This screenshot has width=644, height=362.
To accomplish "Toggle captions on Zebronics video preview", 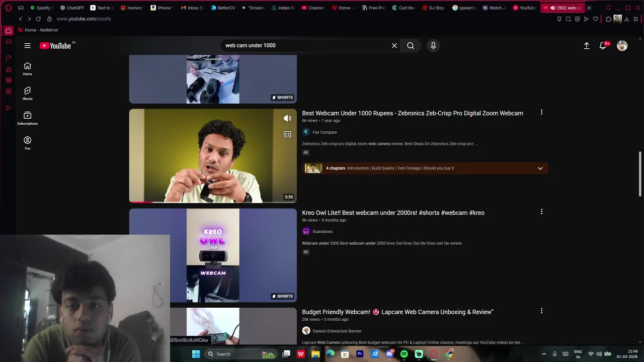I will [287, 134].
